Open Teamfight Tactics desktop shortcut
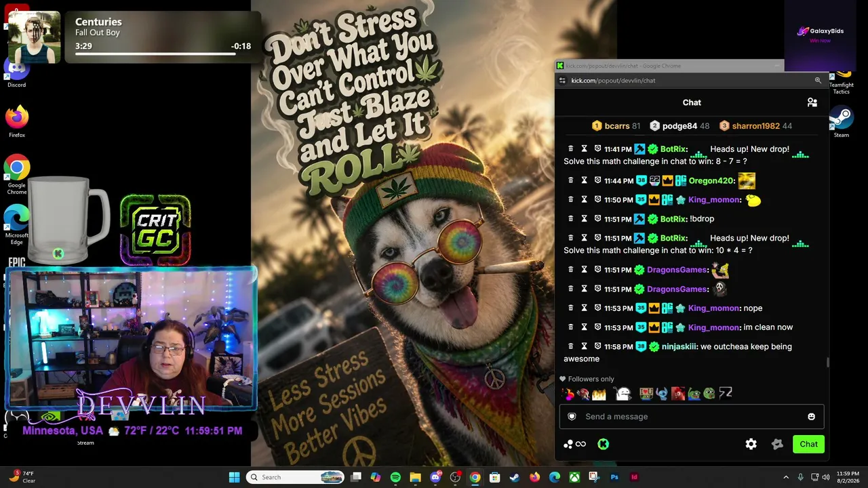The width and height of the screenshot is (868, 488). pyautogui.click(x=841, y=81)
